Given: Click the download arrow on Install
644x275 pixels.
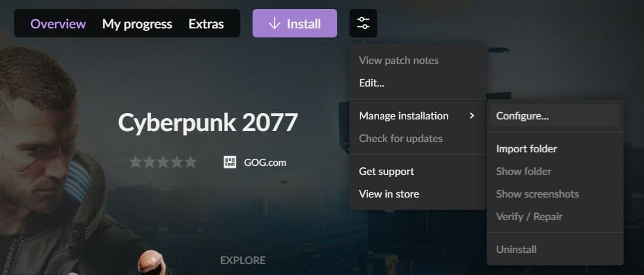Looking at the screenshot, I should point(275,24).
